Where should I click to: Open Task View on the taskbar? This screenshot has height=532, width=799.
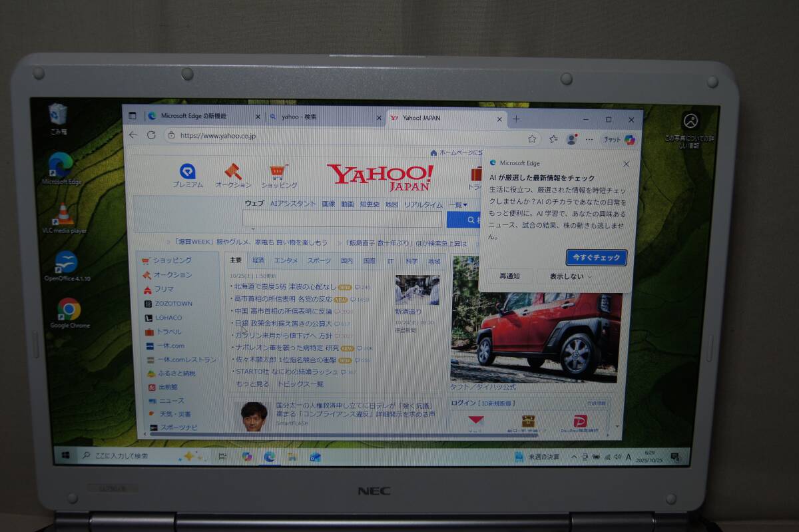(222, 456)
